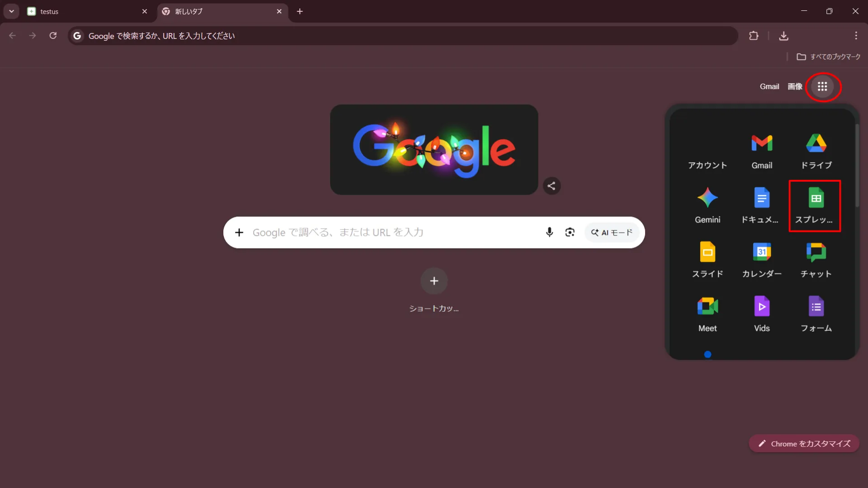Open Google Forms (フォーム) app
Image resolution: width=868 pixels, height=488 pixels.
pyautogui.click(x=816, y=315)
